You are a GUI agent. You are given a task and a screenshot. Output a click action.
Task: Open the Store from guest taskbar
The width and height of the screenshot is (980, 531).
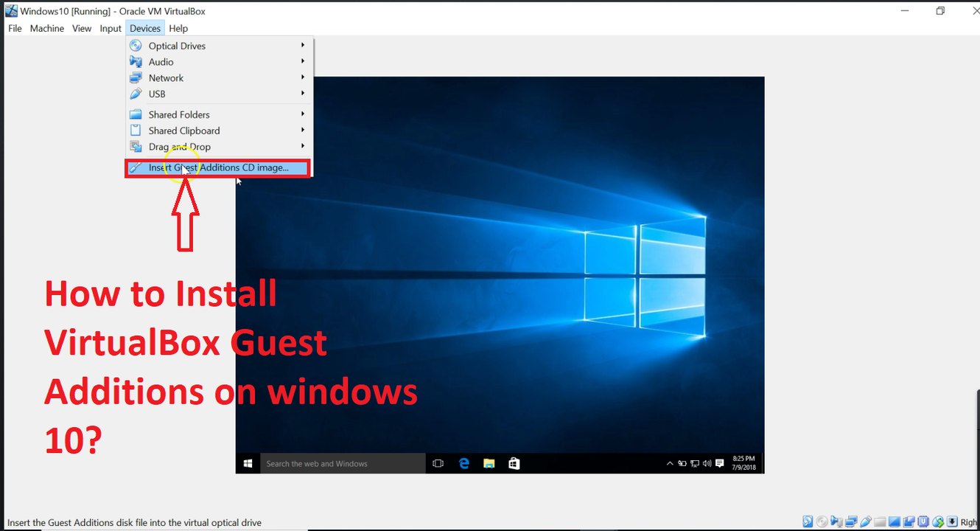(x=514, y=463)
